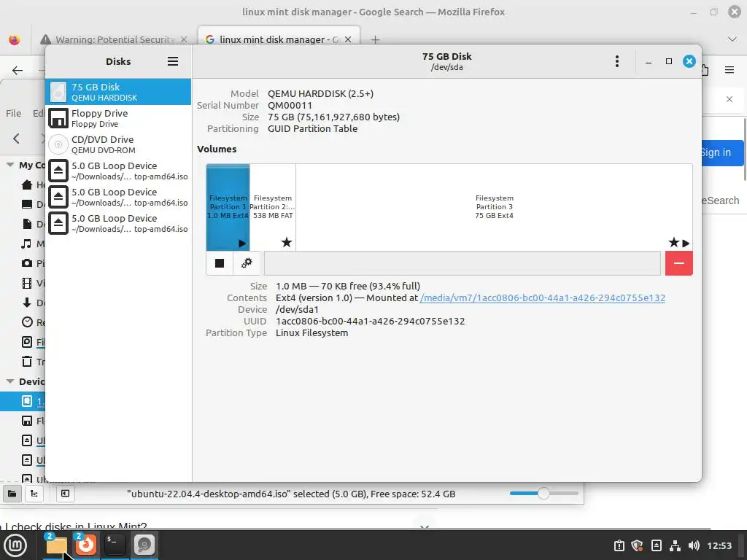Open Videos folder in sidebar

33,284
